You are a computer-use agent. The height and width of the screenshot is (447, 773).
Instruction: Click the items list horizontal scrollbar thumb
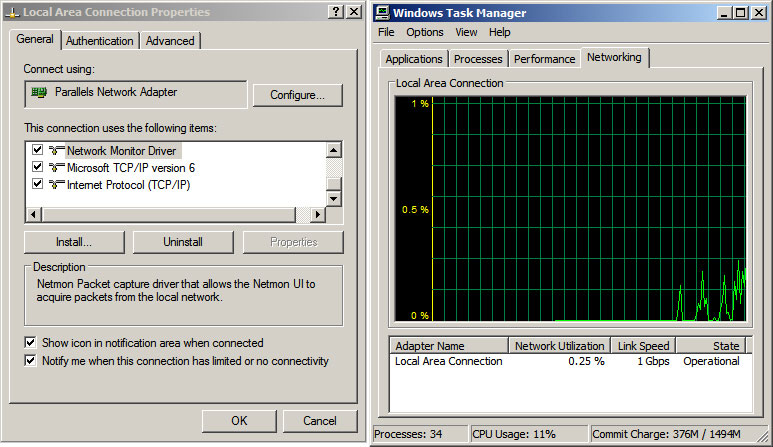(x=169, y=214)
